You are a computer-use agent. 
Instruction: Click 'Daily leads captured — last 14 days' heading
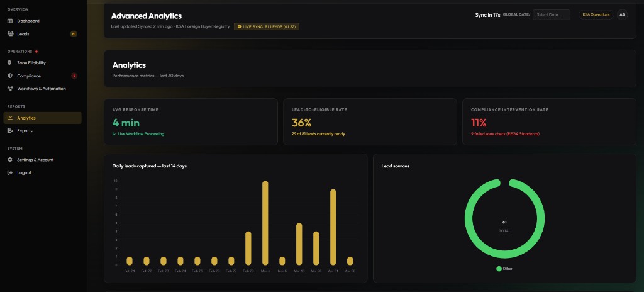(150, 166)
